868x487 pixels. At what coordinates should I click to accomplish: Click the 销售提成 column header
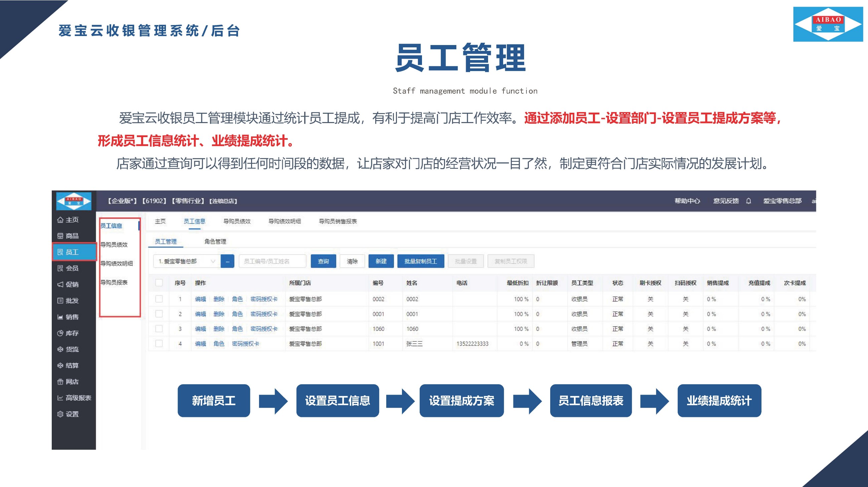click(718, 283)
